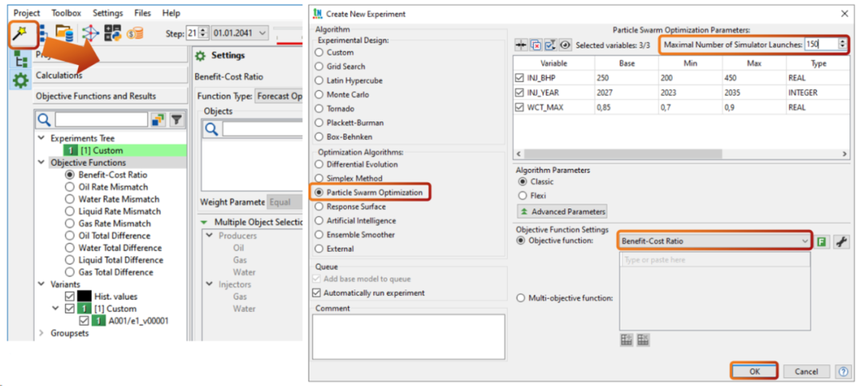Select Multi-objective function radio button
Image resolution: width=868 pixels, height=386 pixels.
click(x=565, y=298)
